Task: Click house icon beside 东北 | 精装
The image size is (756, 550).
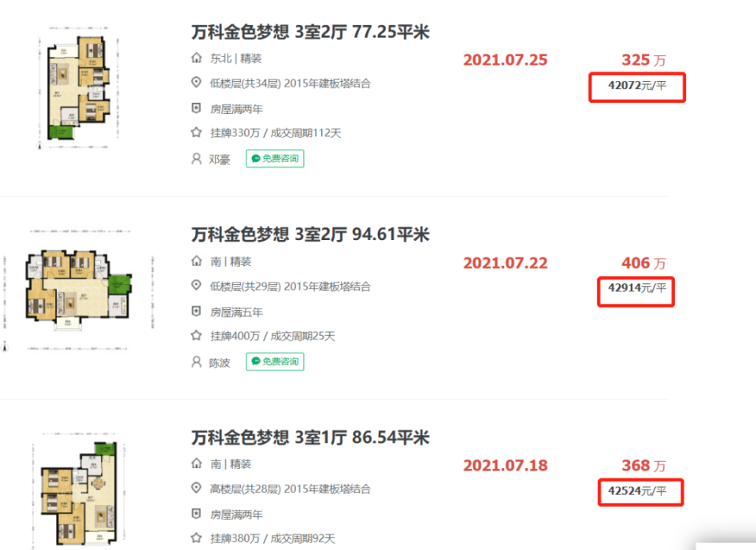Action: coord(196,58)
